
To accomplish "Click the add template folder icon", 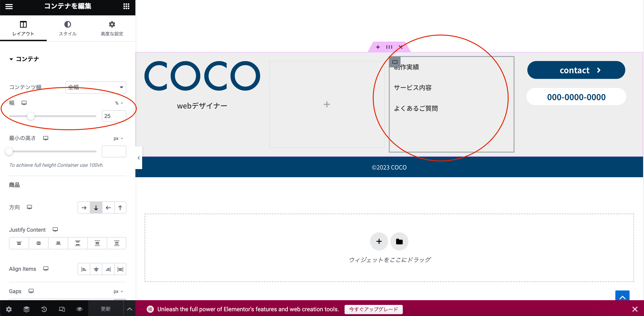I will 399,241.
